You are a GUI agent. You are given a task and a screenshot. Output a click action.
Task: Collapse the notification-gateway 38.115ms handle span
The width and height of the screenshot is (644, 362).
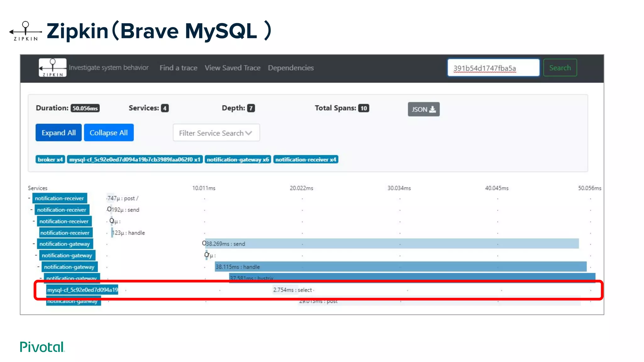(38, 267)
